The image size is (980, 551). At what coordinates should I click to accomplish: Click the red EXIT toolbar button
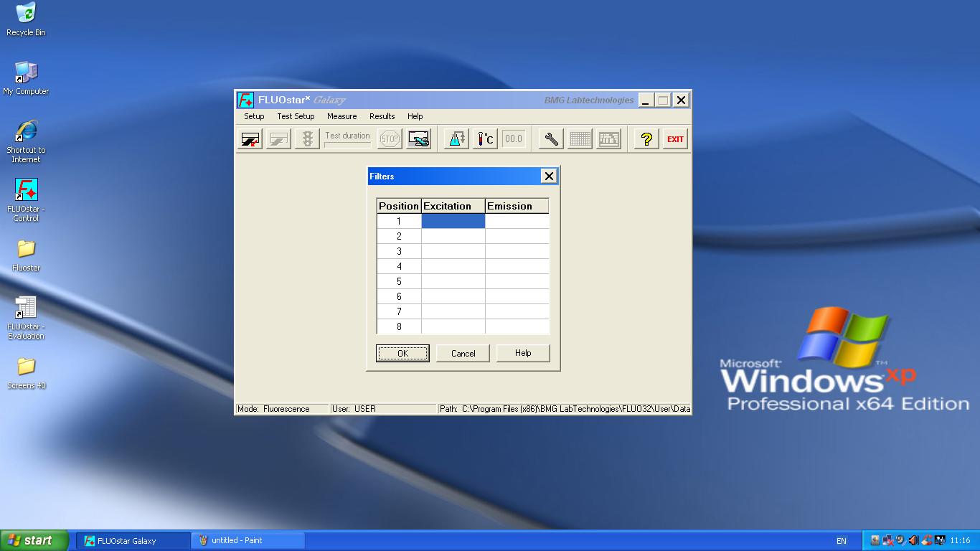(675, 139)
